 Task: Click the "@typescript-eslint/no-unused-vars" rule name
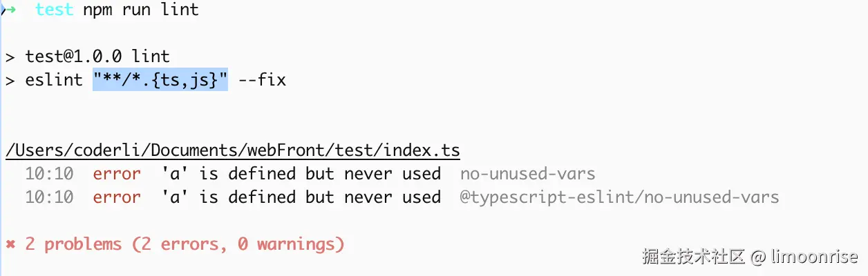(x=619, y=197)
